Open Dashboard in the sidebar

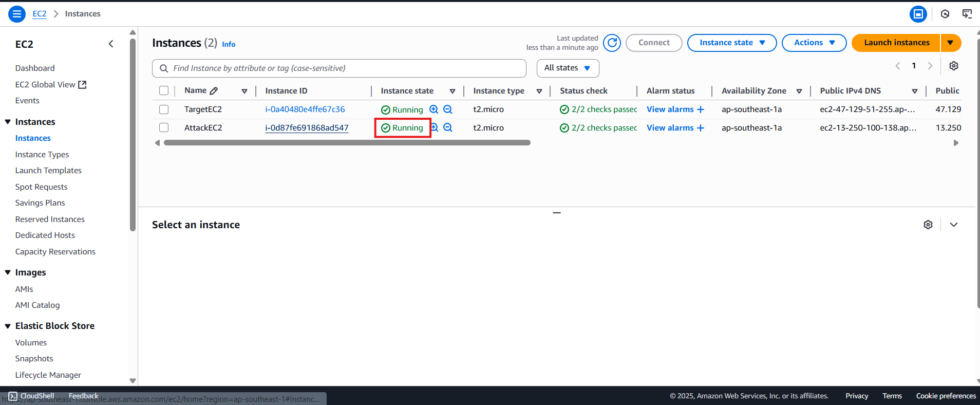[x=35, y=68]
